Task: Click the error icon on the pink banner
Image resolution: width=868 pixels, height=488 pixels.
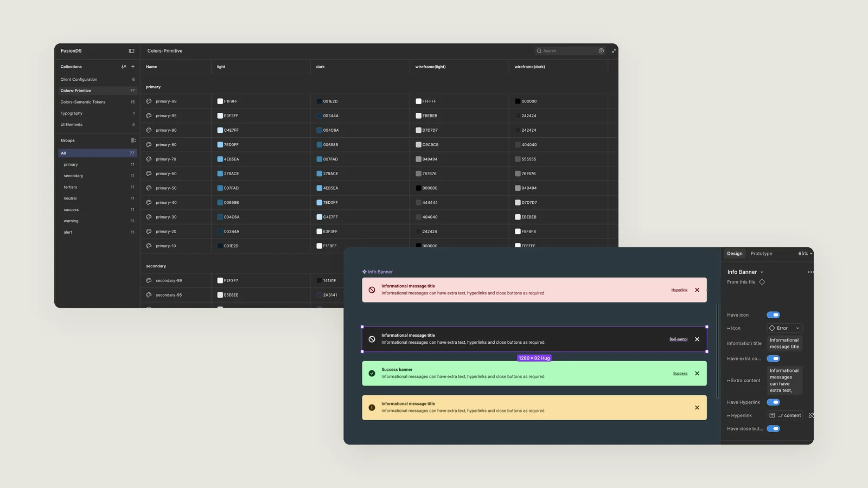Action: (372, 290)
